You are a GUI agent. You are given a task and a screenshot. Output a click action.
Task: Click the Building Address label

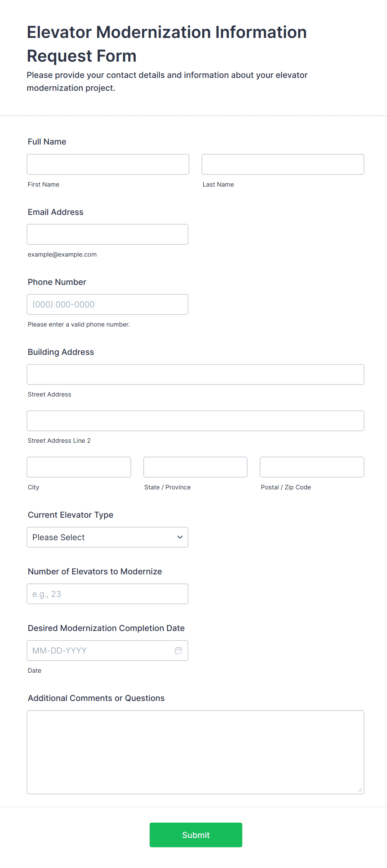(x=61, y=352)
